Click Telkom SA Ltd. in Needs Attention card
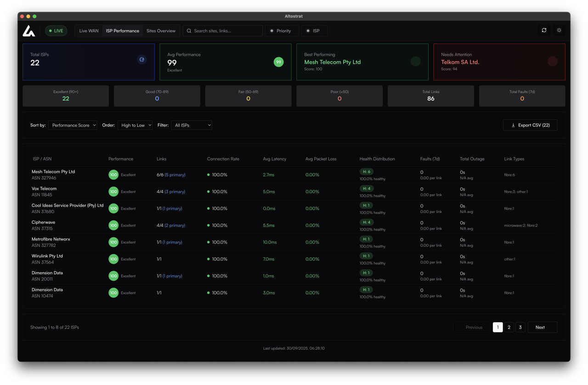 [x=460, y=62]
